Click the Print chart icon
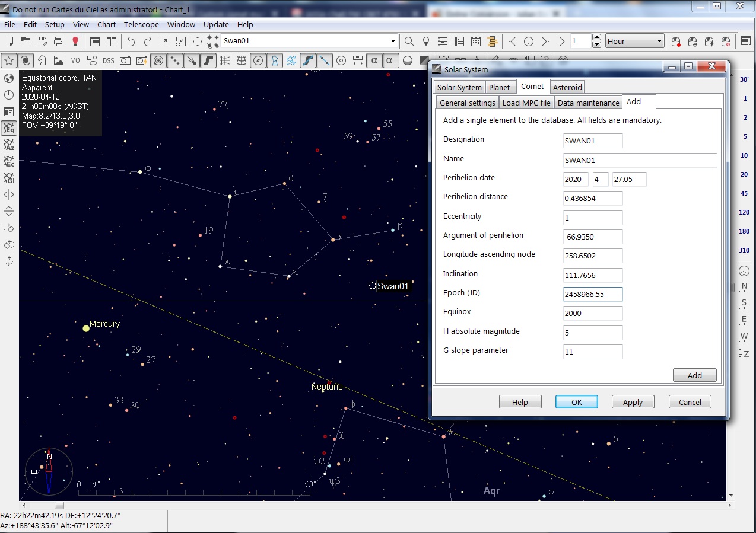The image size is (756, 533). point(59,42)
